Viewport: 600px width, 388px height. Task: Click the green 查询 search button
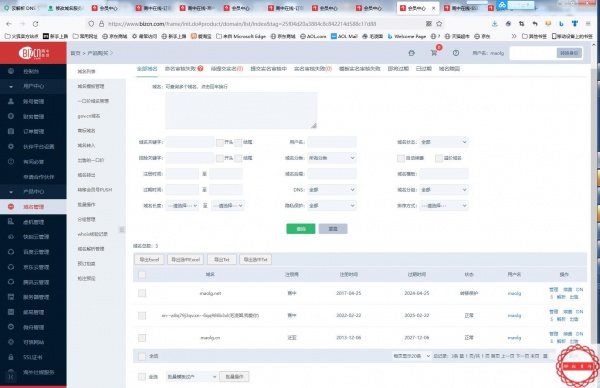coord(301,228)
